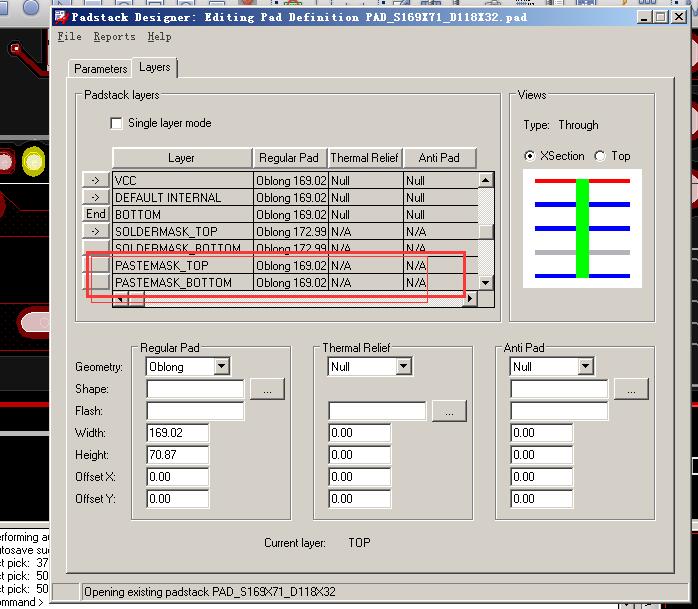The image size is (698, 609).
Task: Click Thermal Relief flash browse button
Action: point(449,411)
